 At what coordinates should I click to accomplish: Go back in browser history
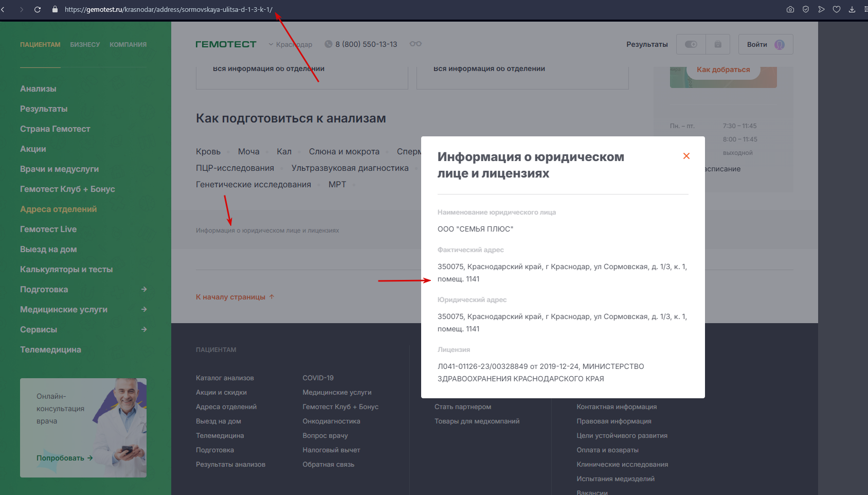(x=3, y=9)
